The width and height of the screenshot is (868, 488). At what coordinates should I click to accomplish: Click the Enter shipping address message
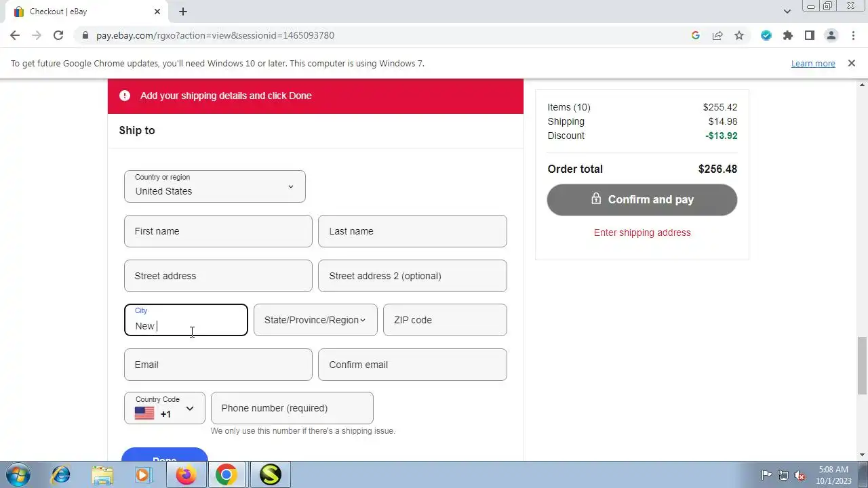pyautogui.click(x=642, y=232)
